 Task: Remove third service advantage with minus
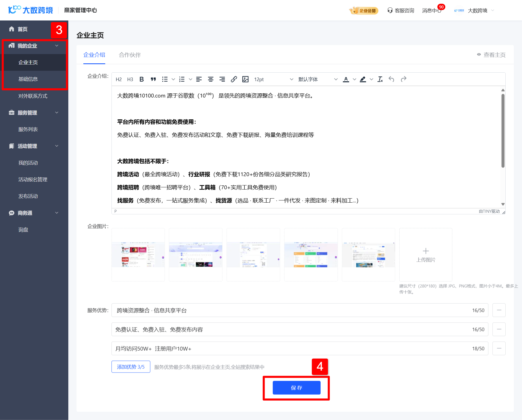499,348
